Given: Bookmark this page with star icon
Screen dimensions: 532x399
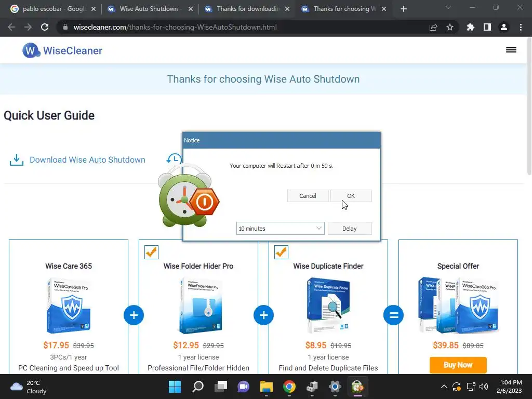Looking at the screenshot, I should tap(450, 27).
